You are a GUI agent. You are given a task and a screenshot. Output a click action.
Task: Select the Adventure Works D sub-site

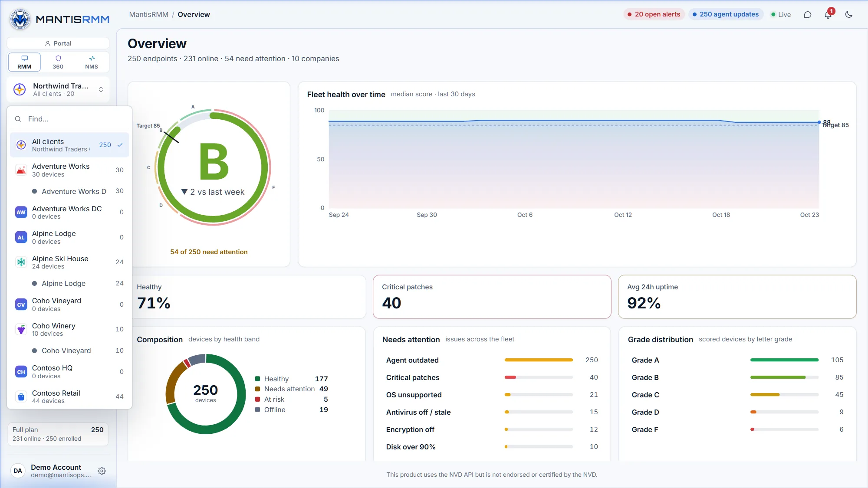point(69,191)
